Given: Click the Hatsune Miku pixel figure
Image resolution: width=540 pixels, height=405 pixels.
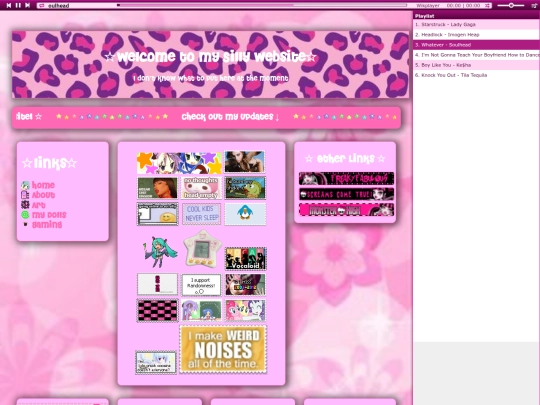Looking at the screenshot, I should pyautogui.click(x=160, y=252).
